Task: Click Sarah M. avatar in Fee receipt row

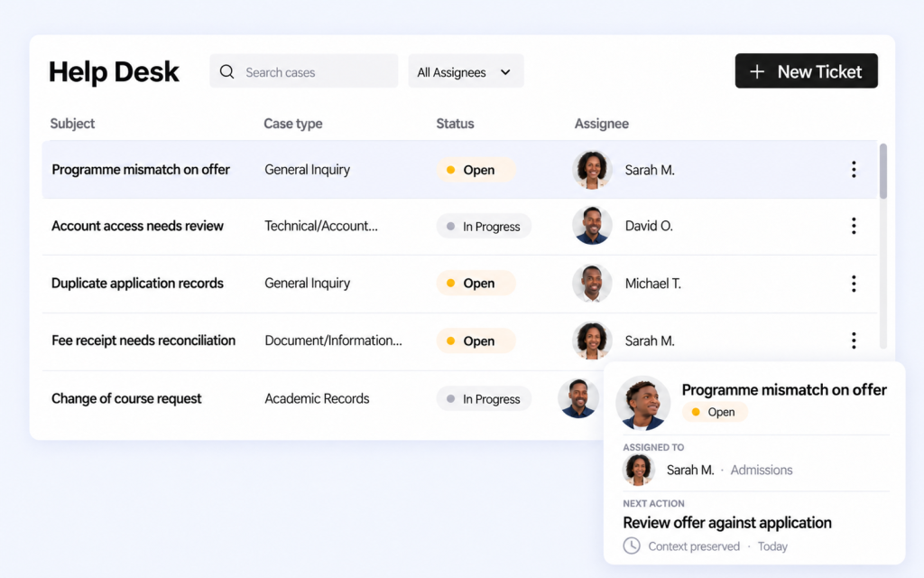Action: pyautogui.click(x=592, y=340)
